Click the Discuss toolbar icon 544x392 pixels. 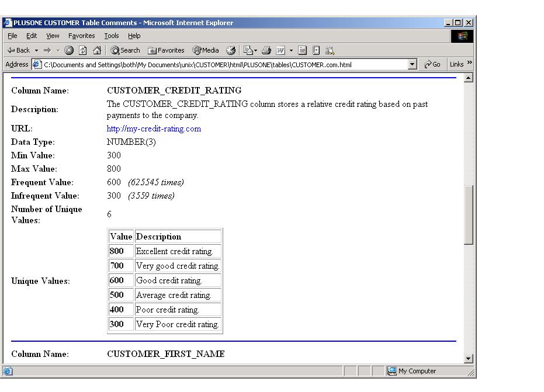(x=302, y=50)
